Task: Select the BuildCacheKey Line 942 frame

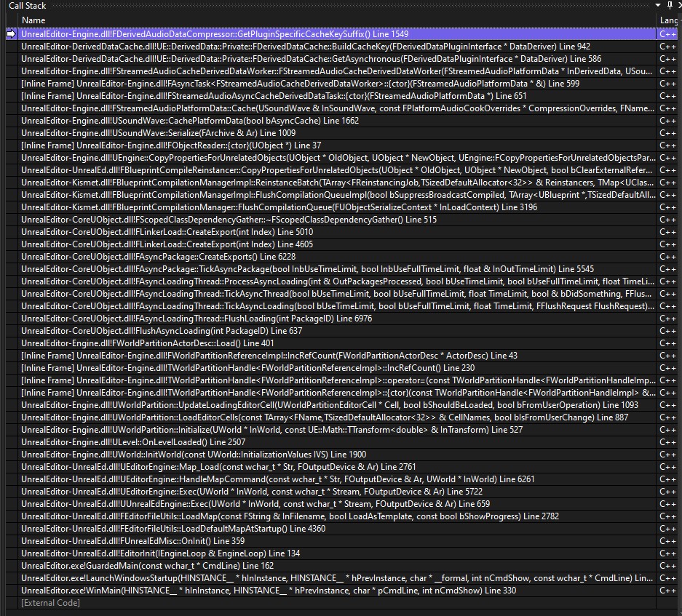Action: (x=337, y=47)
